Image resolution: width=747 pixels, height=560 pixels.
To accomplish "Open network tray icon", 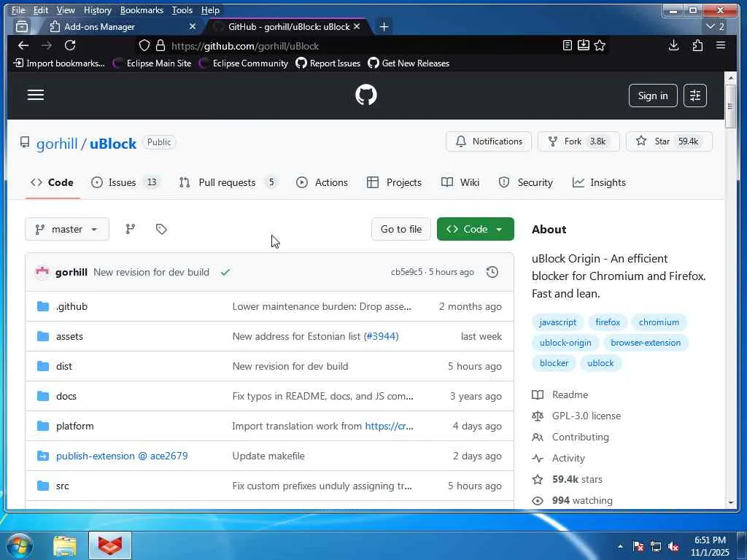I will coord(656,547).
